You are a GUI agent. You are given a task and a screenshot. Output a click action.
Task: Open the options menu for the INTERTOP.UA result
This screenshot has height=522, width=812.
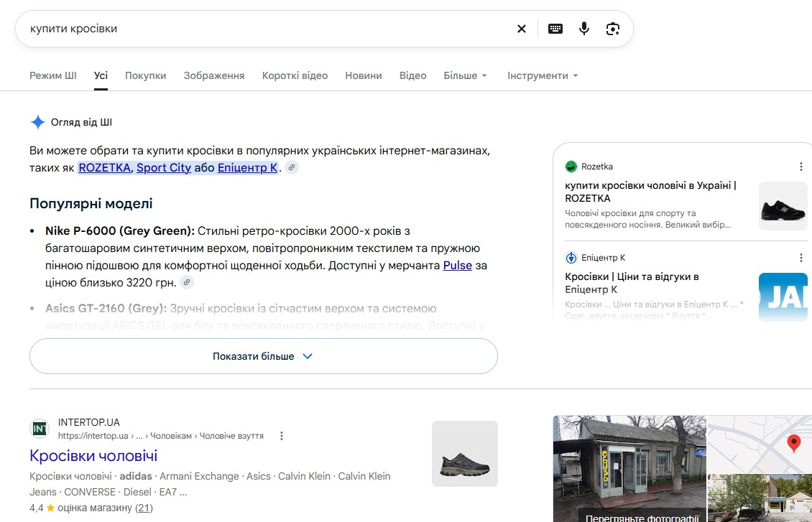[x=281, y=436]
